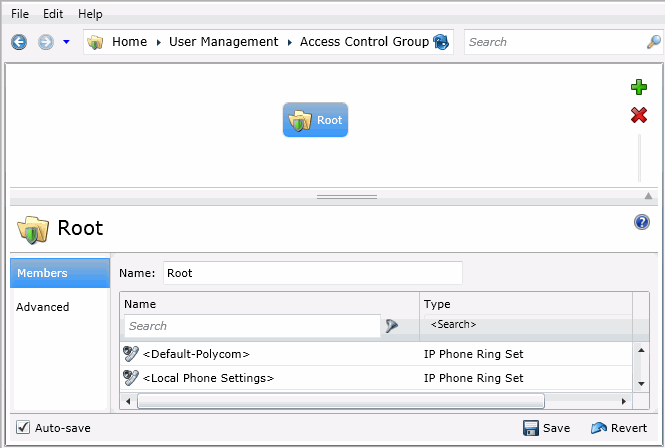The width and height of the screenshot is (665, 448).
Task: Click the green plus add icon
Action: point(639,88)
